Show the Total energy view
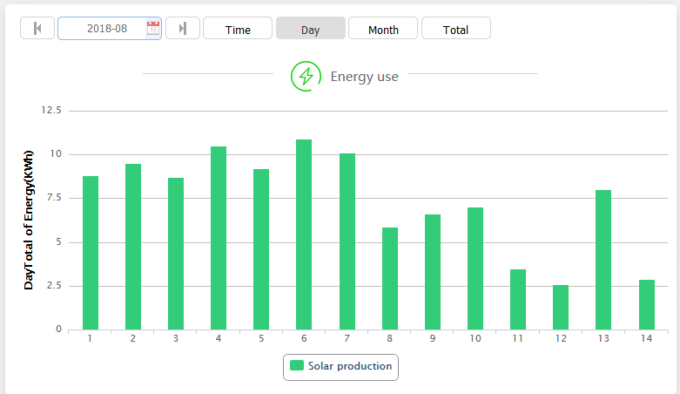680x394 pixels. click(x=456, y=29)
